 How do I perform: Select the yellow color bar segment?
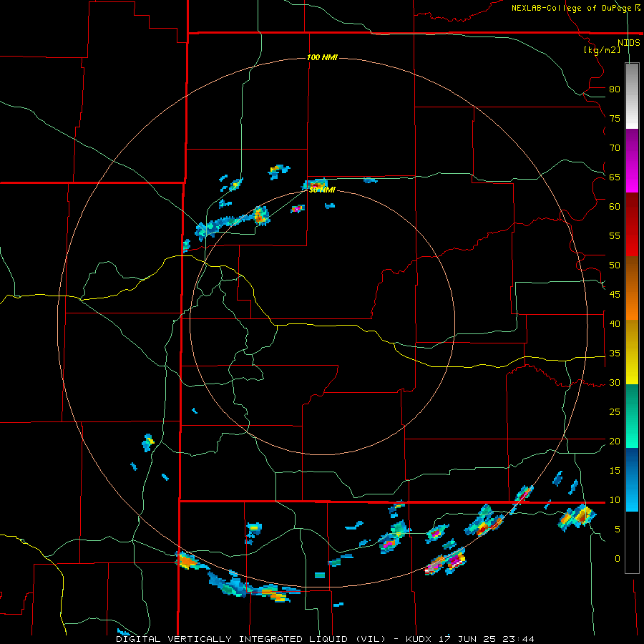coord(632,352)
